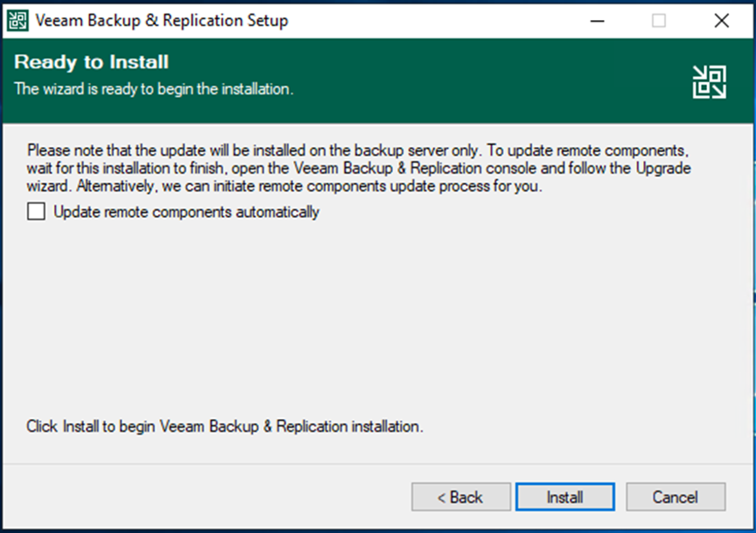
Task: Minimize the Veeam setup window
Action: point(597,21)
